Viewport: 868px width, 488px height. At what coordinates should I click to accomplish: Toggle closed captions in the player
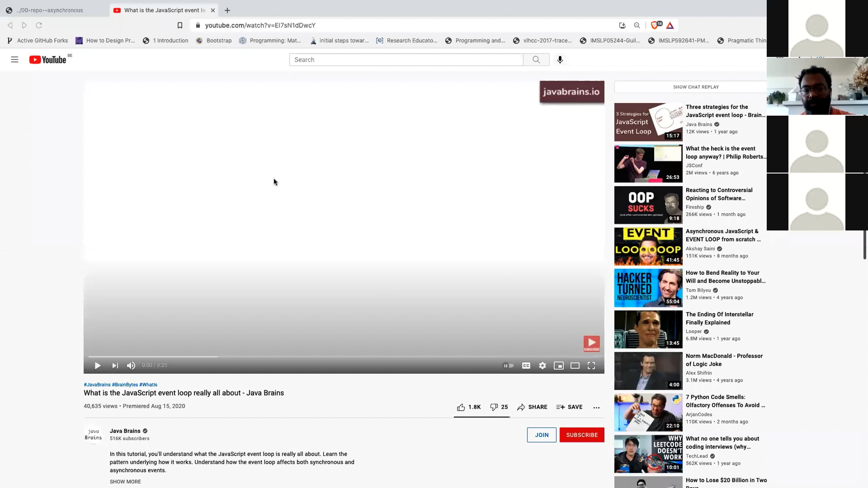[x=526, y=365]
